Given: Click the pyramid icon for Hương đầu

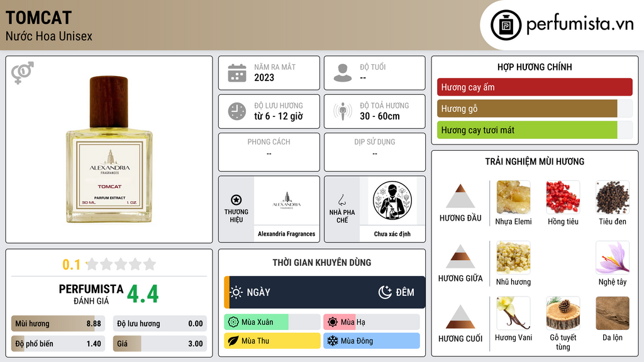Looking at the screenshot, I should 460,196.
